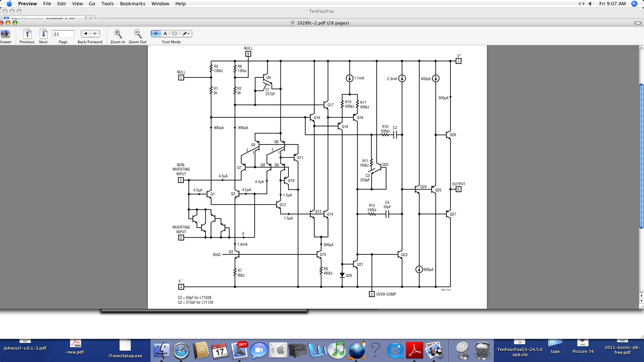Click the PDF document icon in title bar

(x=292, y=23)
